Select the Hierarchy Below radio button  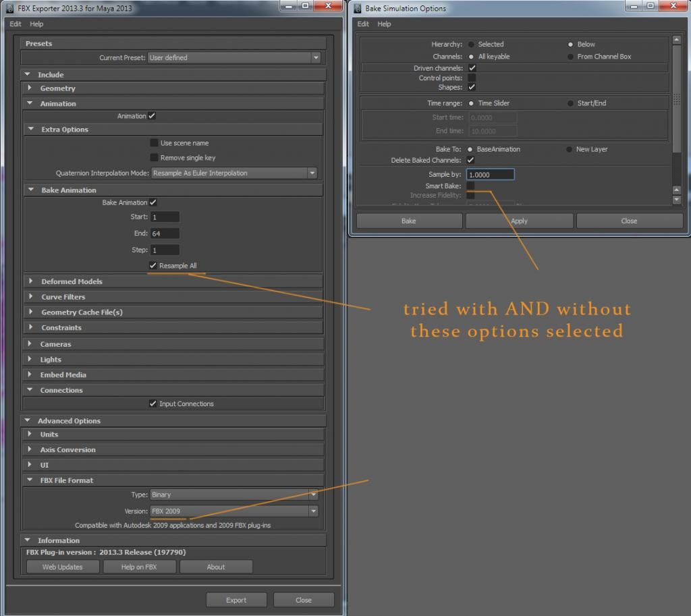[570, 45]
